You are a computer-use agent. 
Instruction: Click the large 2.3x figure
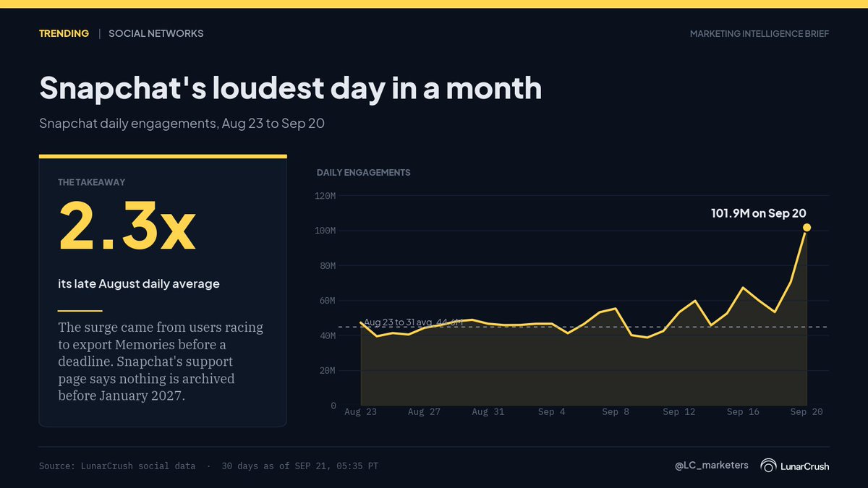127,226
